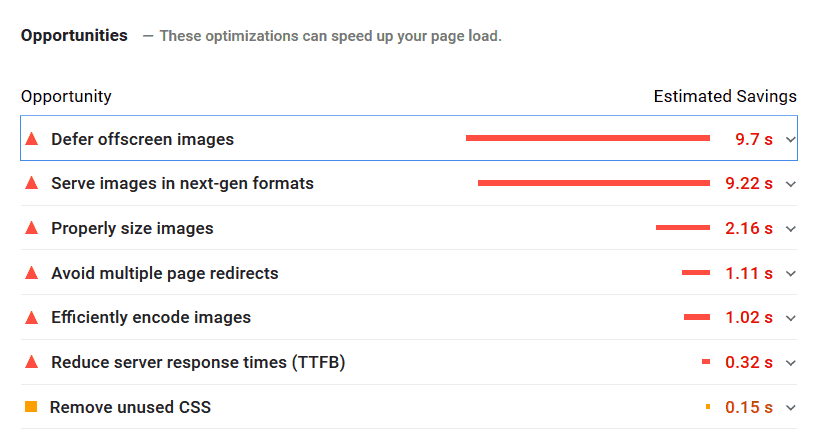Click orange square beside Remove unused CSS

[31, 406]
